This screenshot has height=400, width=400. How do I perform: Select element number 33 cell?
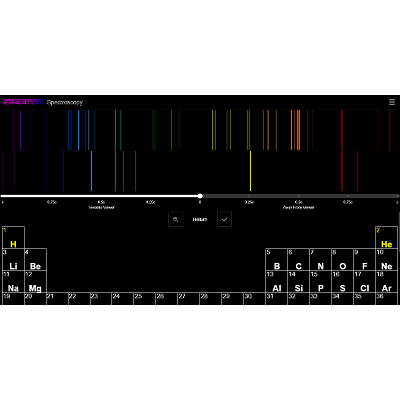pos(320,299)
